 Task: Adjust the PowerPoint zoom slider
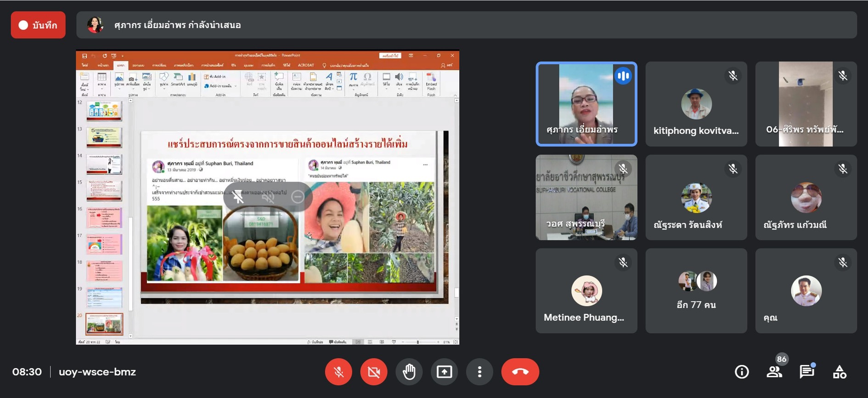417,342
